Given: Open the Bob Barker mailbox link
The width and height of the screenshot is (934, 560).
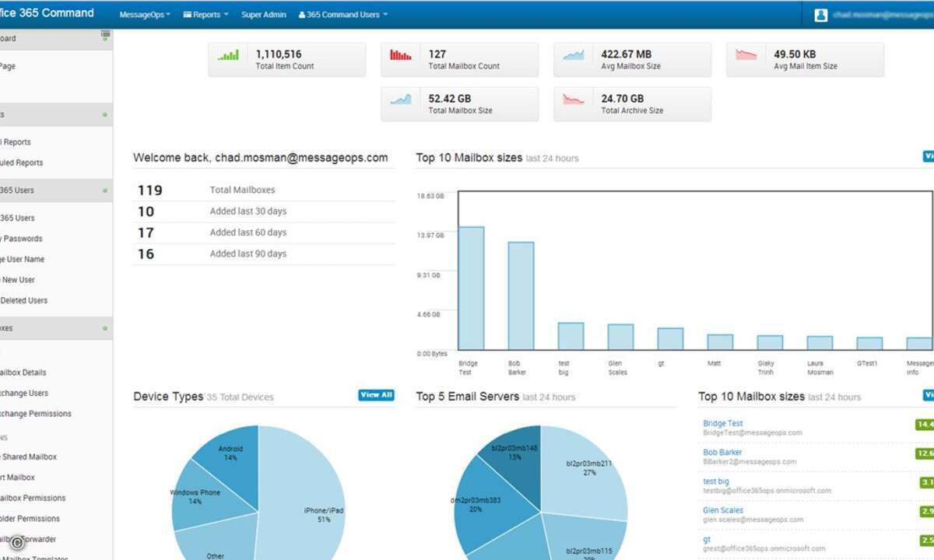Looking at the screenshot, I should pyautogui.click(x=722, y=452).
